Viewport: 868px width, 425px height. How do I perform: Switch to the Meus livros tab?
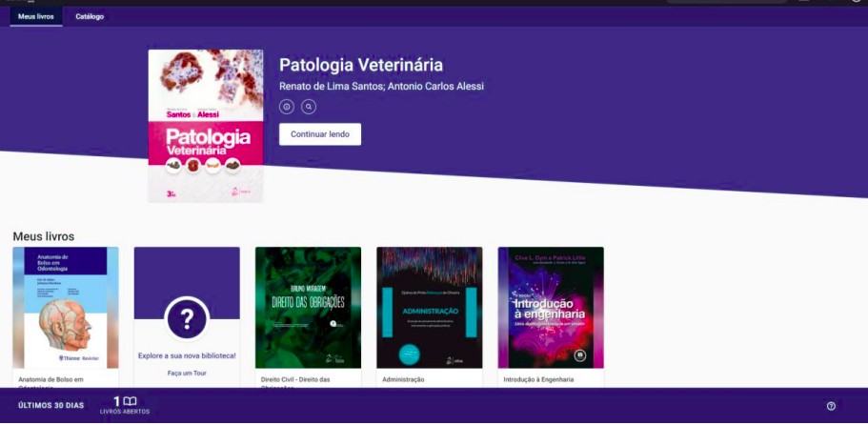pyautogui.click(x=36, y=16)
